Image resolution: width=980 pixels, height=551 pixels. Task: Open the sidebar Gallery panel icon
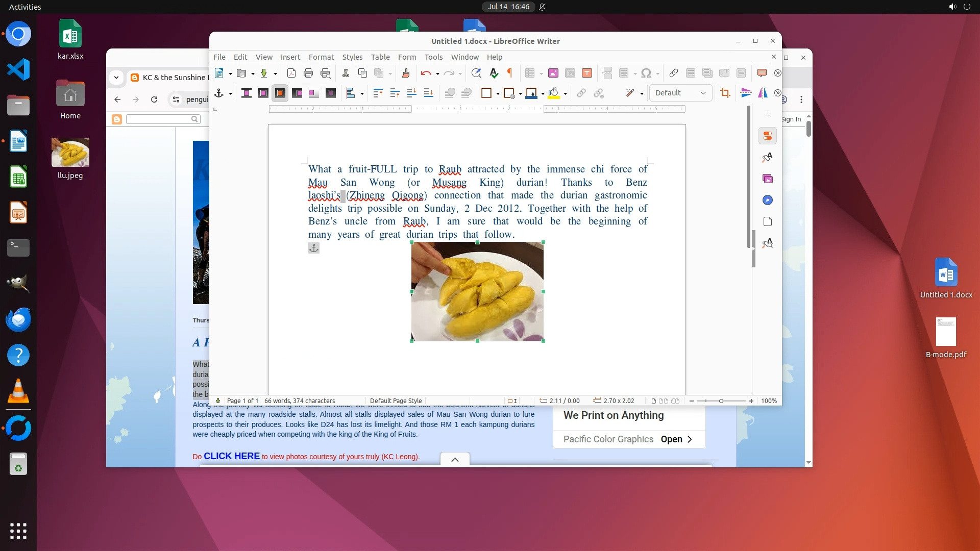tap(767, 179)
